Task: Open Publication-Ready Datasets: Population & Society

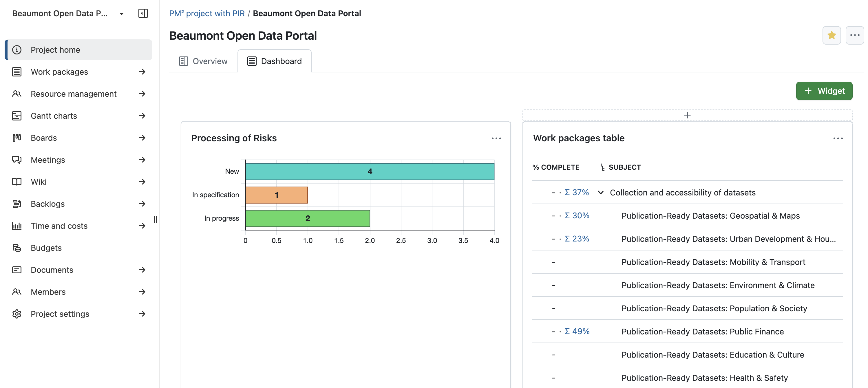Action: tap(714, 309)
